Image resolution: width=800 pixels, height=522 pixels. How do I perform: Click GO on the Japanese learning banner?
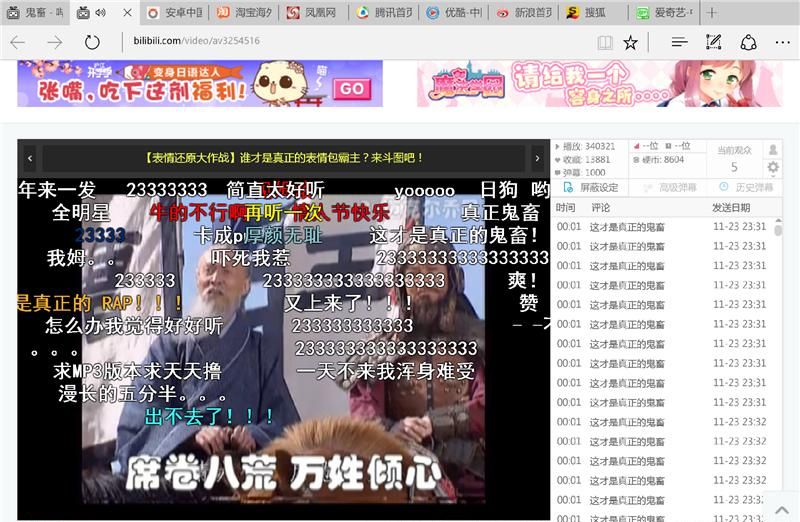[352, 89]
